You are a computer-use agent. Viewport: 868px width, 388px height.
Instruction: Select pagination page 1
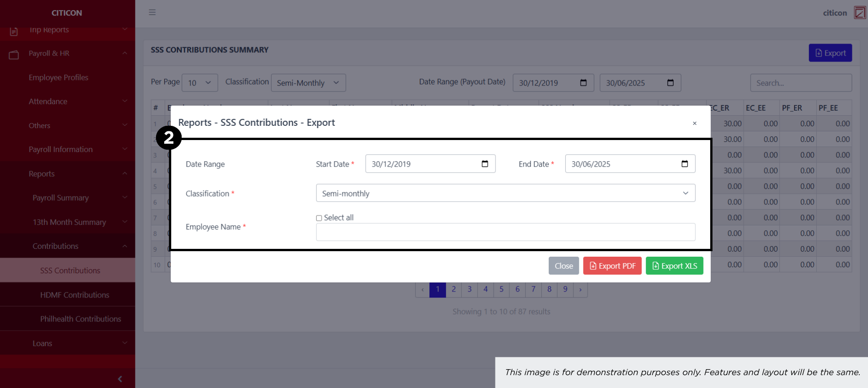[x=438, y=289]
